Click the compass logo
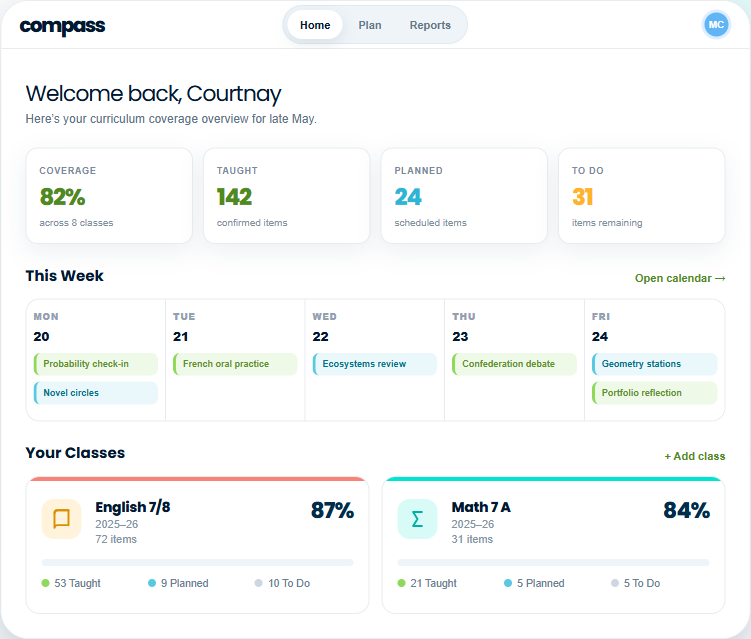This screenshot has width=751, height=639. coord(62,26)
